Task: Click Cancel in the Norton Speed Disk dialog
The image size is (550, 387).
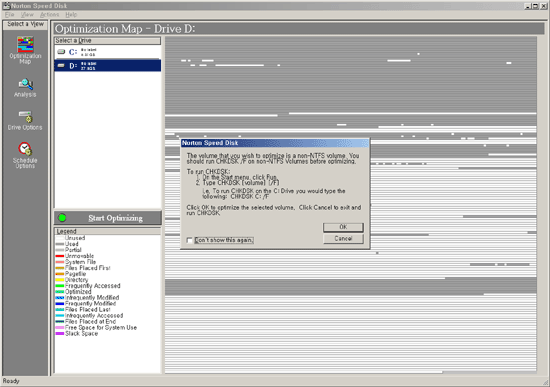Action: (343, 239)
